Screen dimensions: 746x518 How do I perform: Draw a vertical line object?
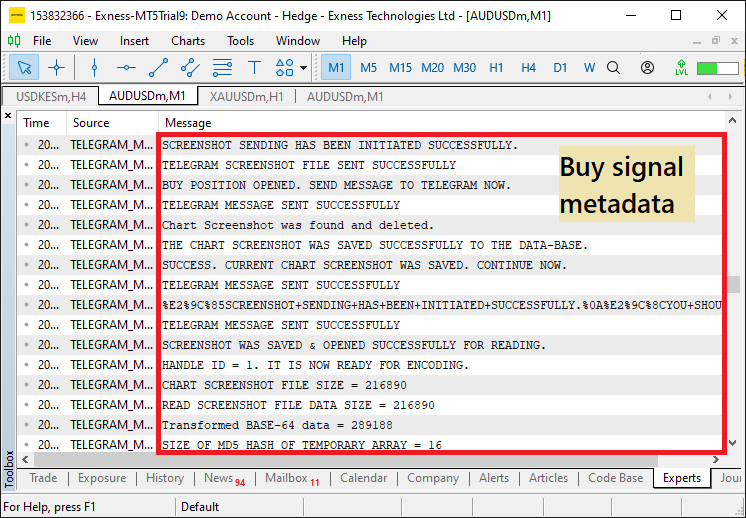94,68
